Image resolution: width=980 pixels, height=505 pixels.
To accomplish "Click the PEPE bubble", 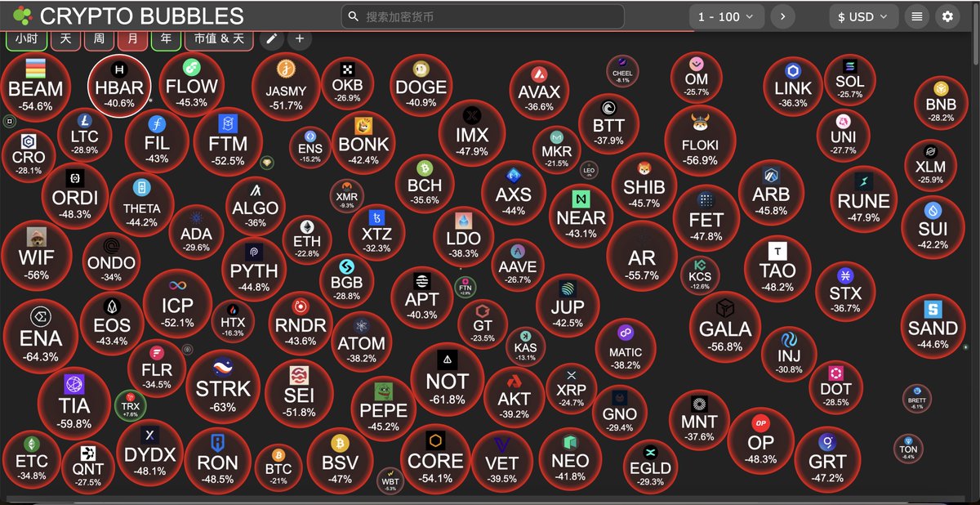I will (x=383, y=409).
